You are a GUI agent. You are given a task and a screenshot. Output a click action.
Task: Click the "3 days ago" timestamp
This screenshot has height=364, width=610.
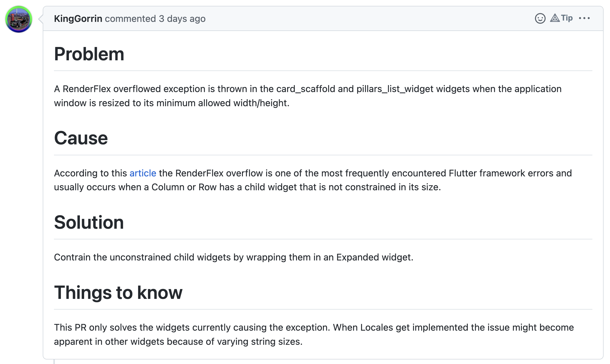tap(182, 19)
